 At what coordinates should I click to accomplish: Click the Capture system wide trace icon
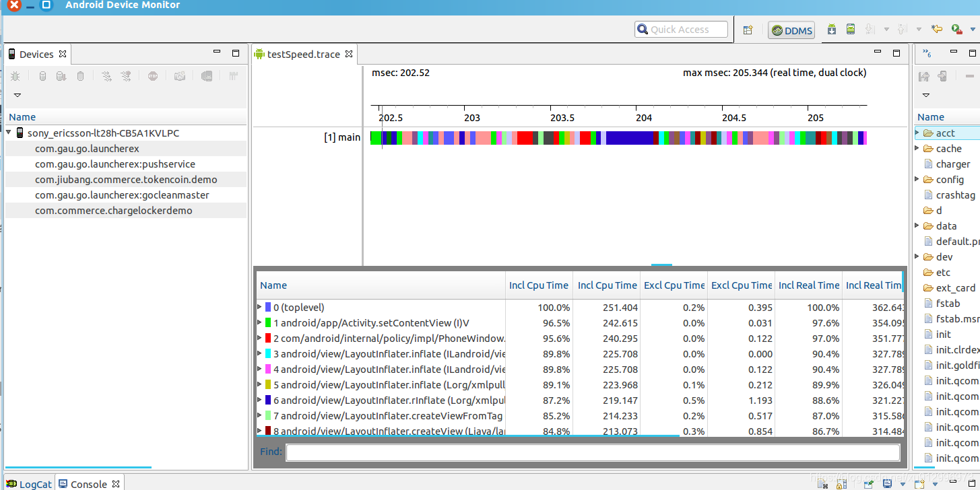click(x=234, y=77)
